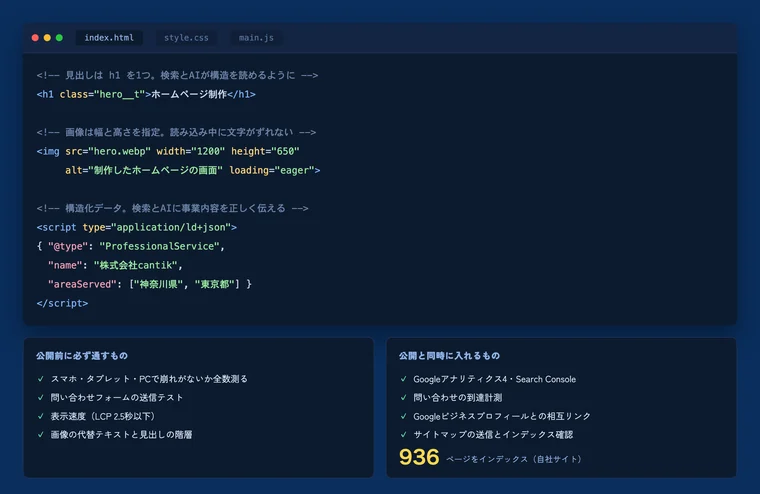Image resolution: width=760 pixels, height=494 pixels.
Task: Select the img src="hero.webp" code line
Action: pyautogui.click(x=168, y=151)
